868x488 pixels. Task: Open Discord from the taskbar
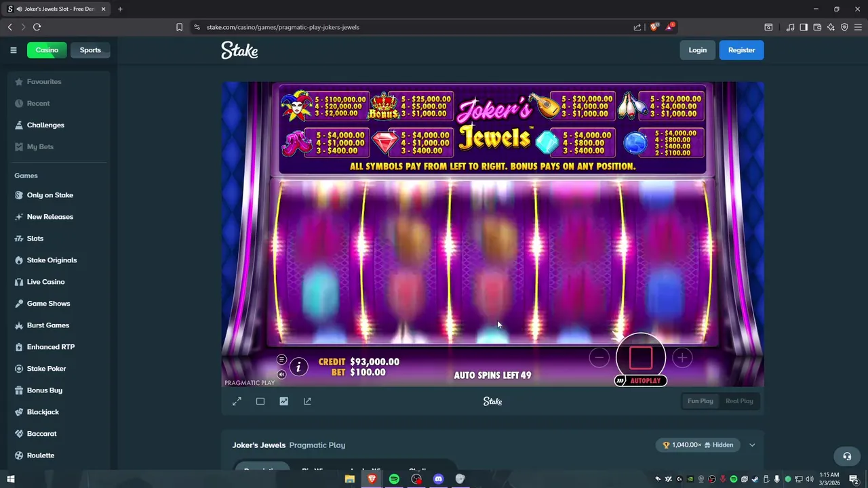click(438, 479)
